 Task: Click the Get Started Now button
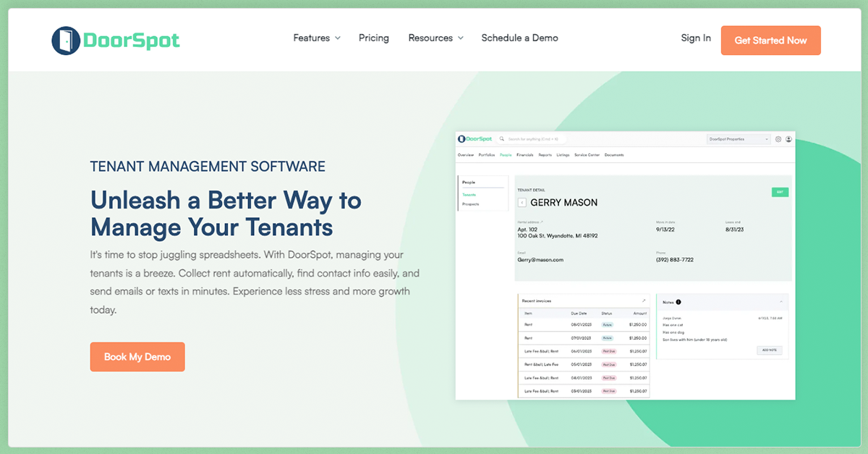click(770, 41)
